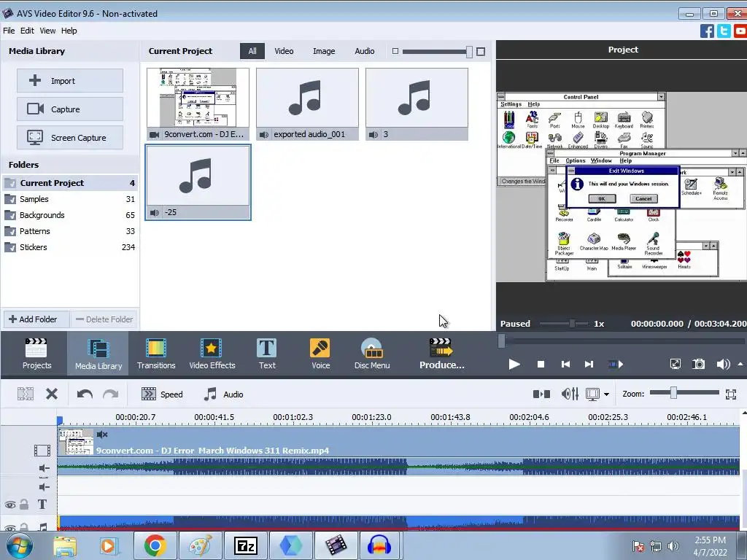Screen dimensions: 747x560
Task: Click the Produce button
Action: pyautogui.click(x=441, y=354)
